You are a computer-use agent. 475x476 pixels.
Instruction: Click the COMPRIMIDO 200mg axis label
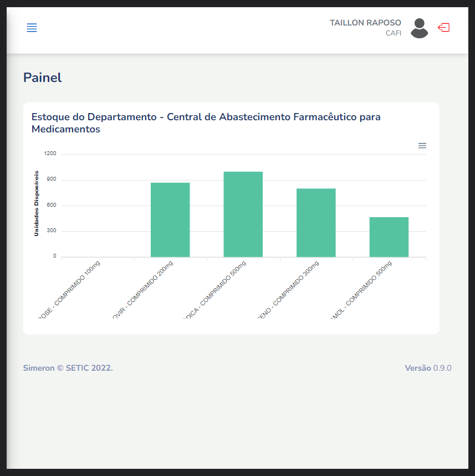(x=142, y=290)
